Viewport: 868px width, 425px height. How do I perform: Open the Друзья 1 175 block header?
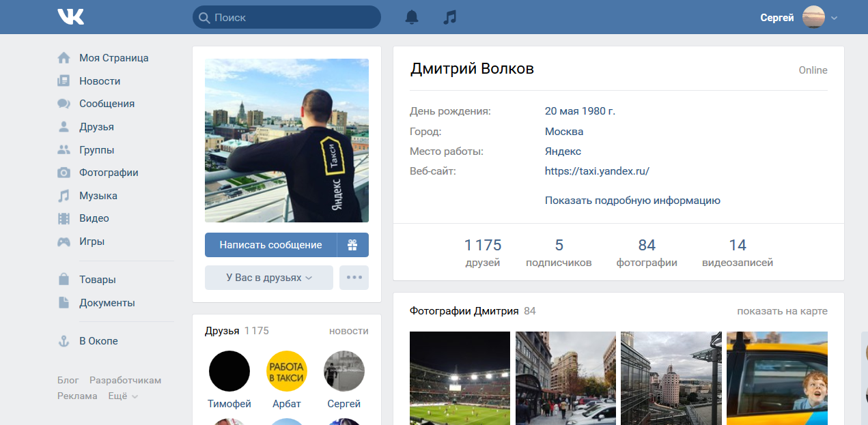tap(237, 331)
